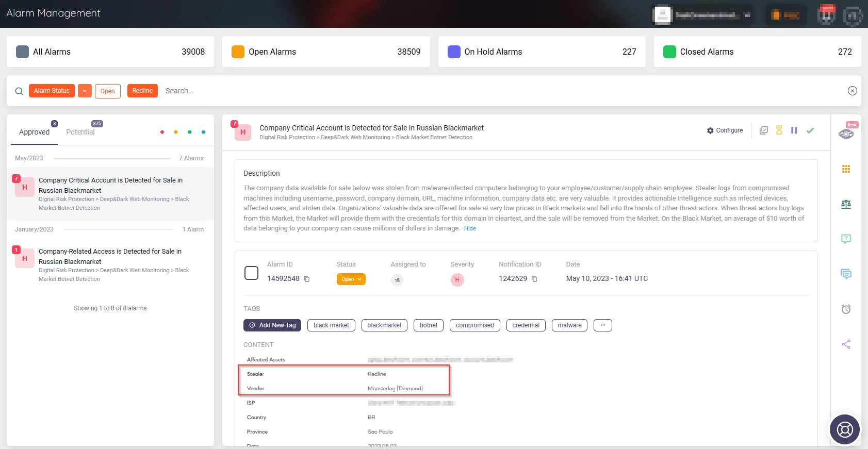This screenshot has height=449, width=868.
Task: Click the multi-select checklist icon in alarm header
Action: (x=764, y=130)
